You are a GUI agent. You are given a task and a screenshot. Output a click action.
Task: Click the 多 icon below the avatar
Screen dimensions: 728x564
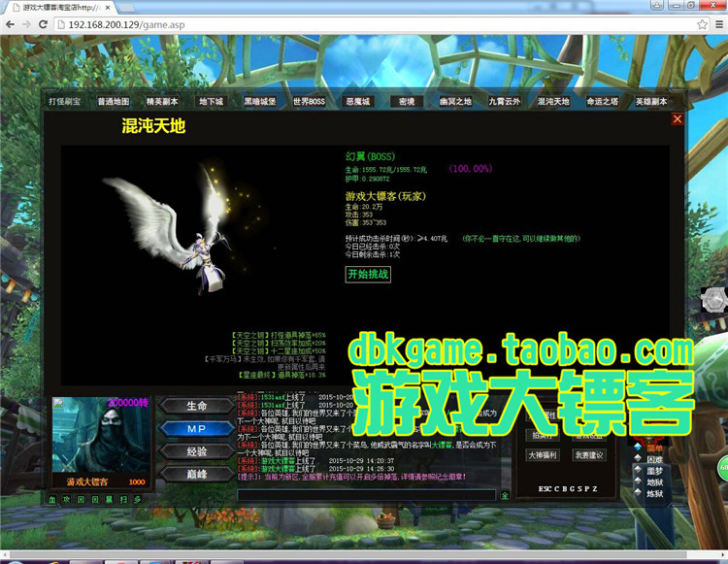tap(138, 500)
